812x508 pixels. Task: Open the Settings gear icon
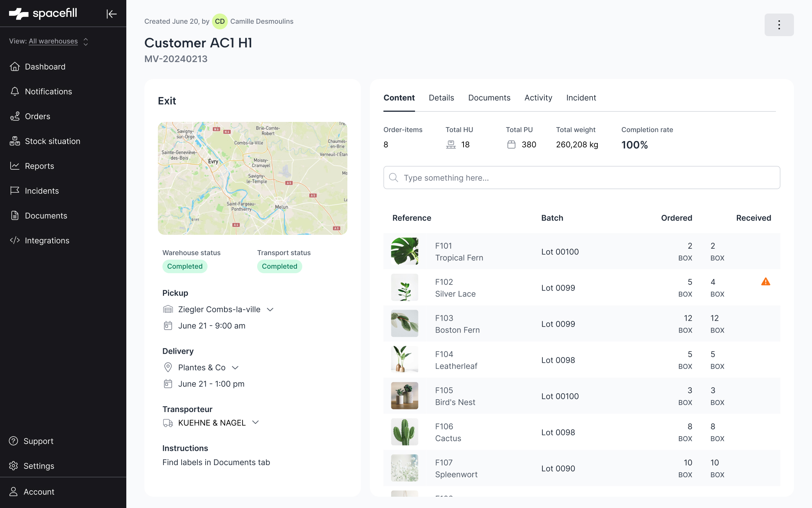point(14,466)
